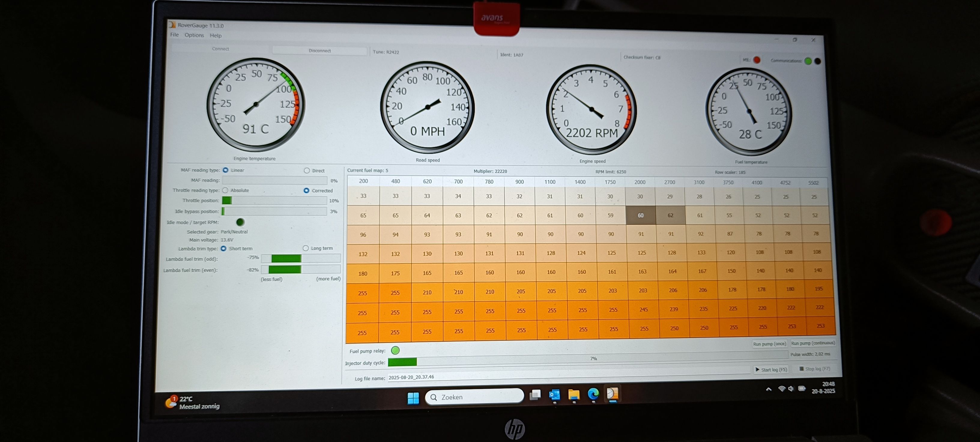Select Absolute throttle reading type

pyautogui.click(x=225, y=190)
